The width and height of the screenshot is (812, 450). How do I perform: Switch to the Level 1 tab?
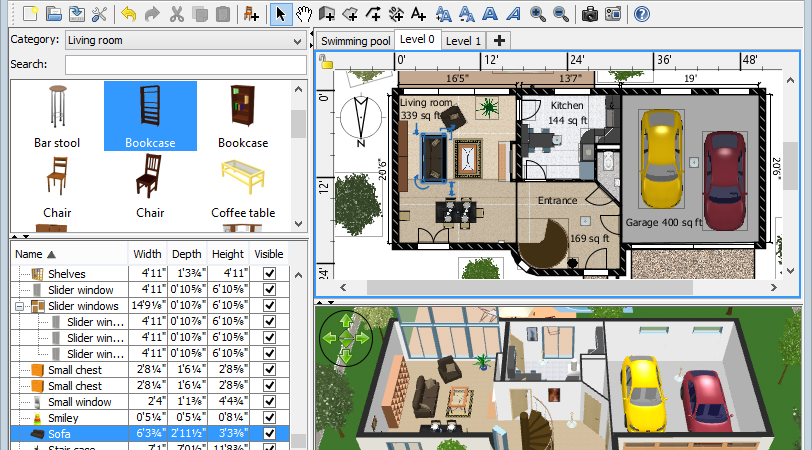point(463,41)
